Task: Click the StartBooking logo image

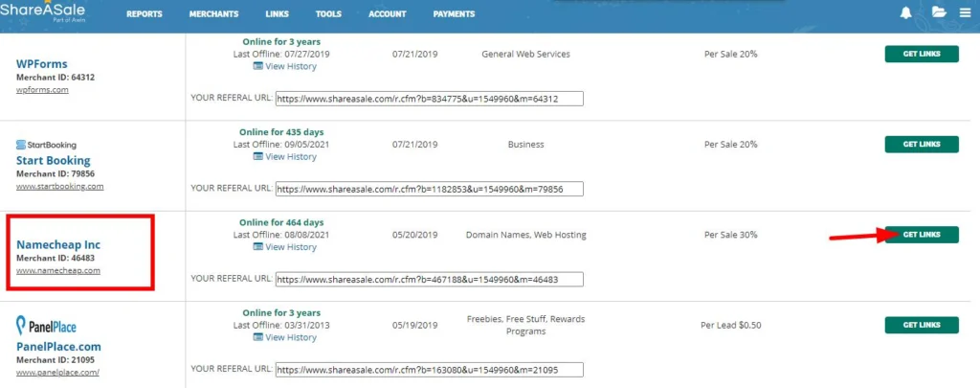Action: 47,145
